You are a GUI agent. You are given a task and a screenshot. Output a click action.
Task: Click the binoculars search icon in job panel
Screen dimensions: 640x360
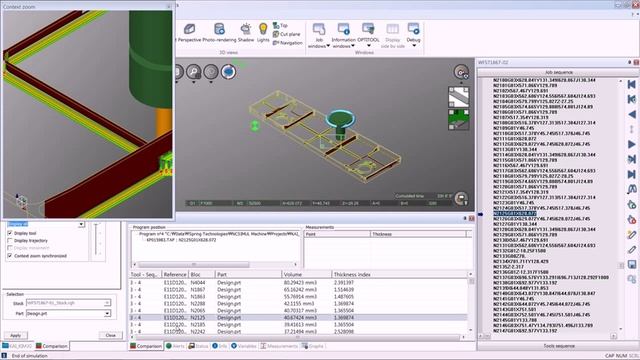(631, 189)
